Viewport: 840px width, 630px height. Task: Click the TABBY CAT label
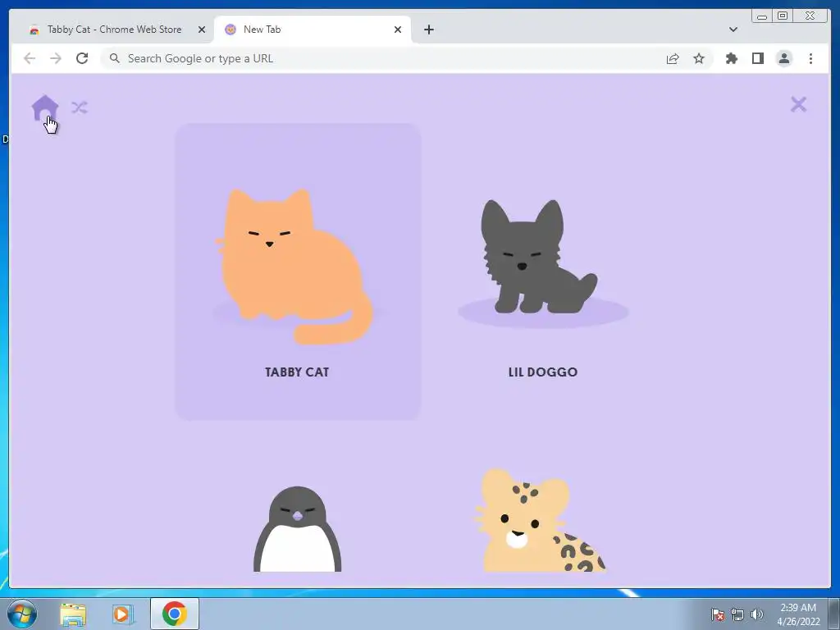pos(297,372)
